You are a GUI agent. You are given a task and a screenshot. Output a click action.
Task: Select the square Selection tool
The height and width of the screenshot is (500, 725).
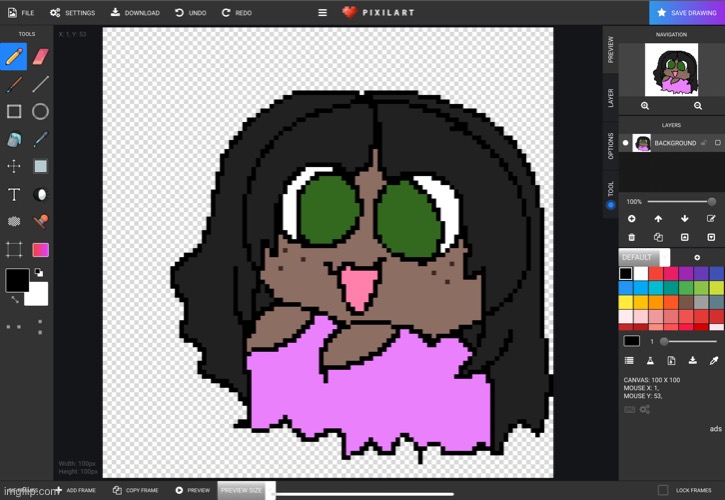(41, 167)
